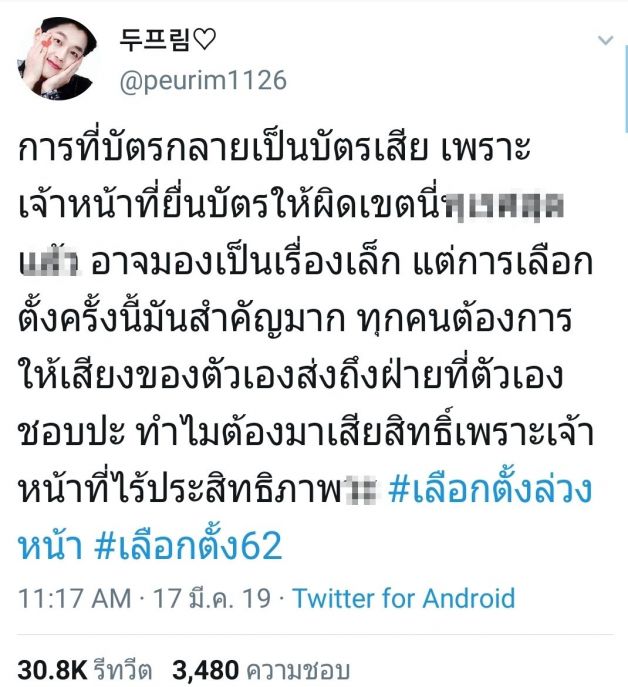Open the tweet options chevron menu
The height and width of the screenshot is (687, 628).
605,41
